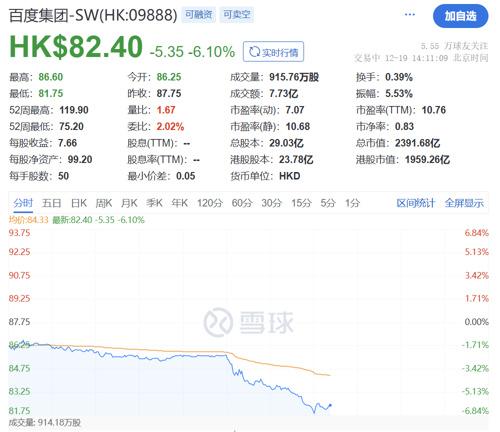Click the 可卖空 tag
The width and height of the screenshot is (500, 432).
[237, 15]
